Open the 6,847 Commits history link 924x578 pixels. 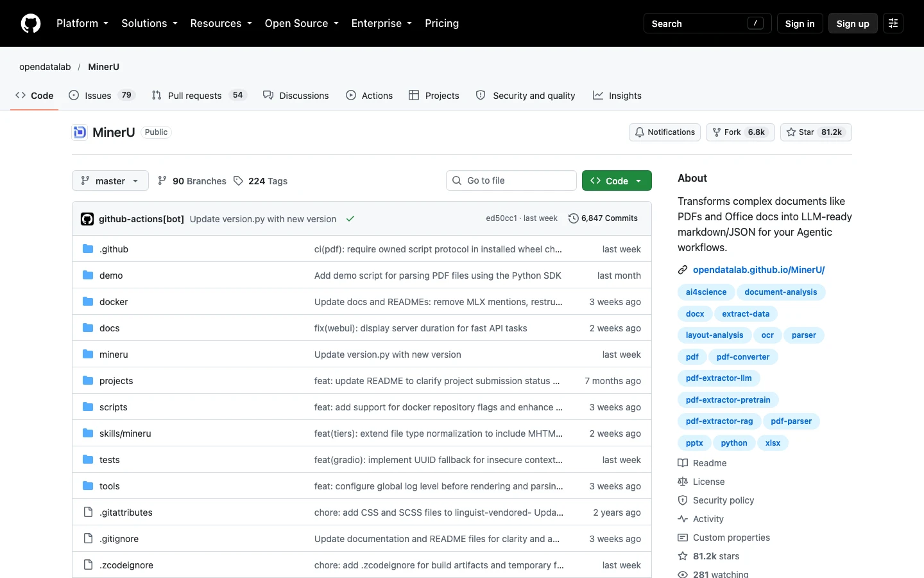603,218
